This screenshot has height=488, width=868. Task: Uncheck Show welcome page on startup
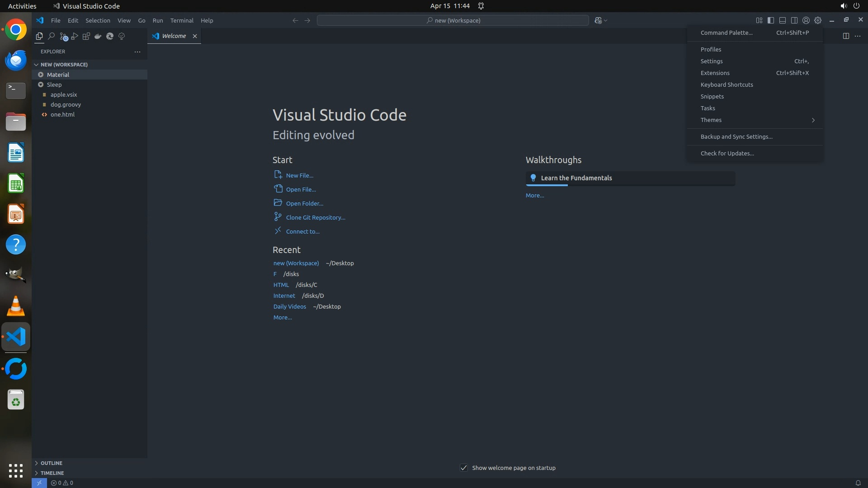click(x=464, y=468)
